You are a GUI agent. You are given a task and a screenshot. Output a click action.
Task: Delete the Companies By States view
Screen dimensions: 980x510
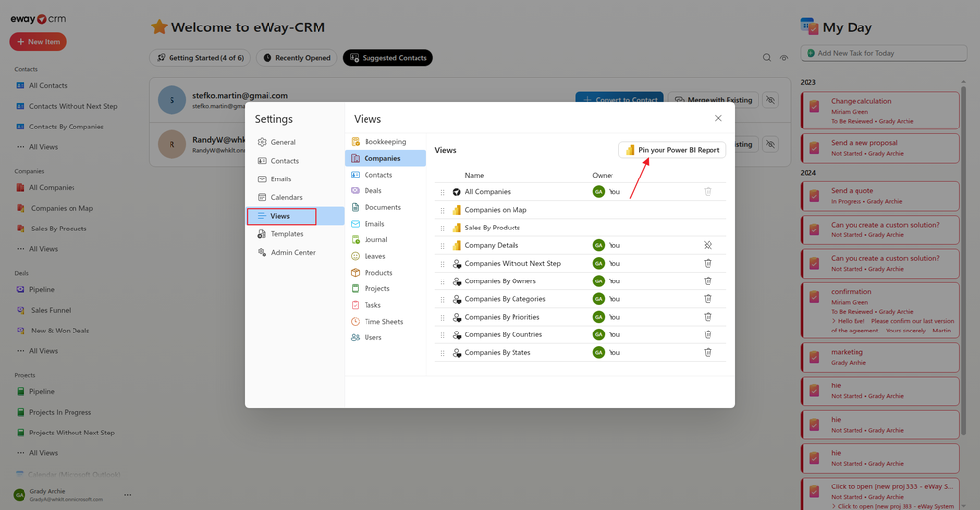point(708,352)
